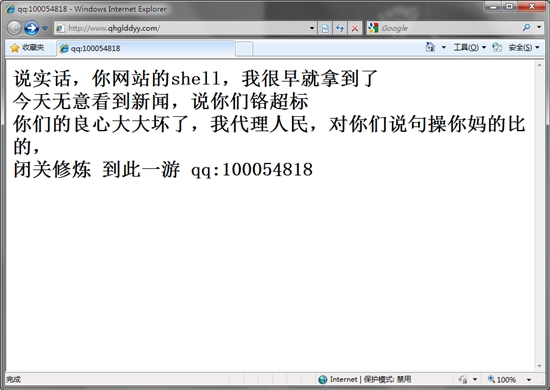Expand the zoom level dropdown arrow
The image size is (550, 390).
click(x=529, y=379)
